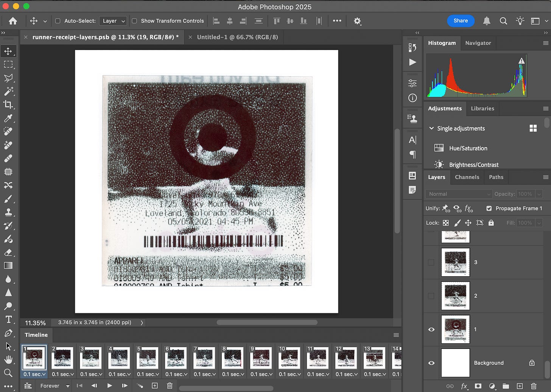Enable Auto-Select checkbox
The image size is (551, 392).
(58, 21)
